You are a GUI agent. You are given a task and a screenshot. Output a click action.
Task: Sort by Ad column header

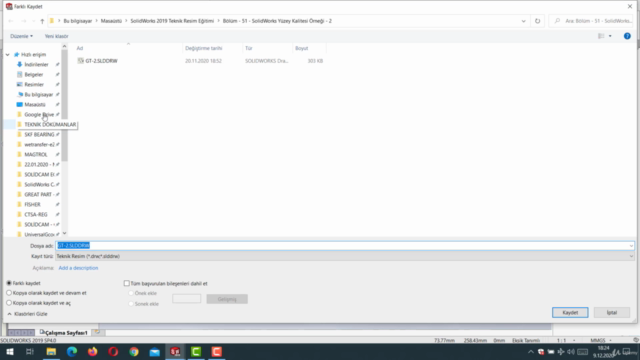80,48
